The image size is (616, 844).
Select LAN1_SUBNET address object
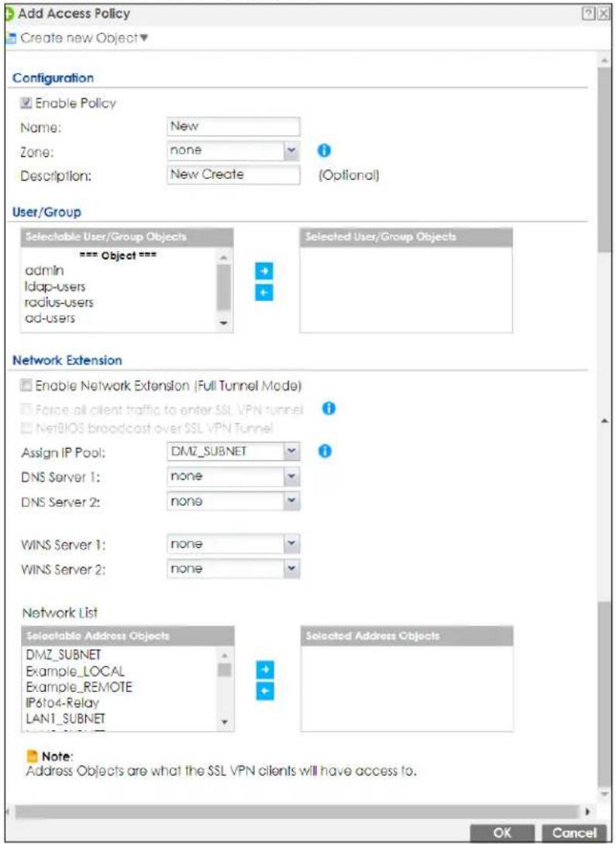pos(65,718)
